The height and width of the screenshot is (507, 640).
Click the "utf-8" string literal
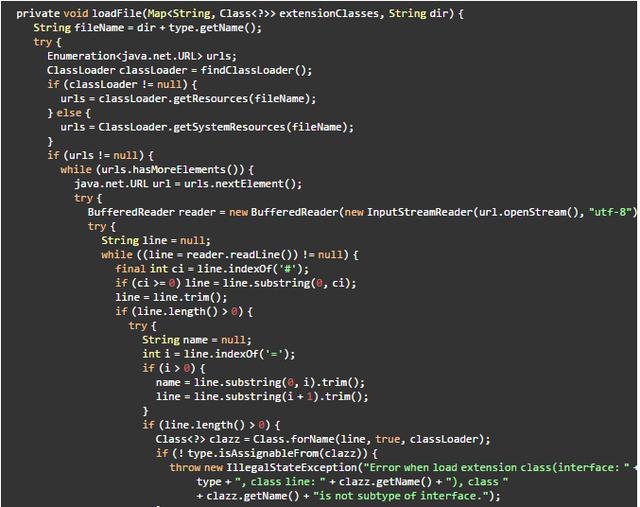point(611,212)
